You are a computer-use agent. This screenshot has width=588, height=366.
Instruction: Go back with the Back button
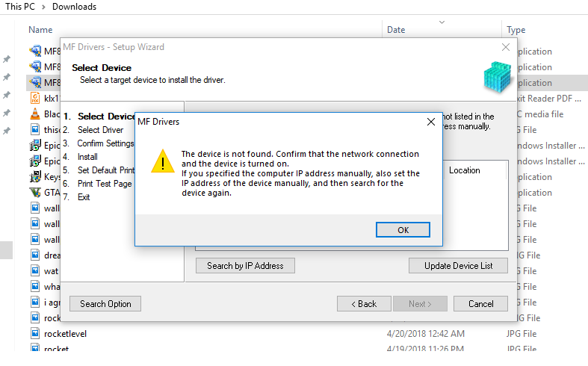364,304
